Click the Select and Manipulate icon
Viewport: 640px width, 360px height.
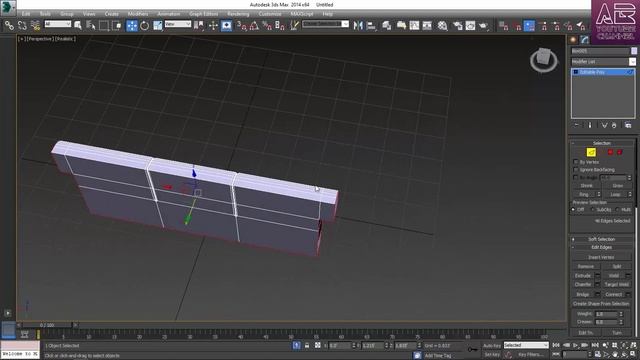click(213, 26)
